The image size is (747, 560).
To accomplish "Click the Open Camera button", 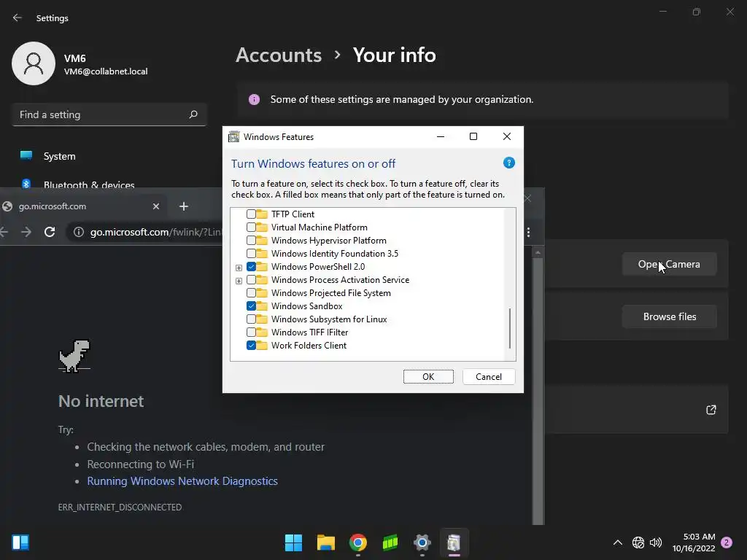I will pyautogui.click(x=670, y=264).
